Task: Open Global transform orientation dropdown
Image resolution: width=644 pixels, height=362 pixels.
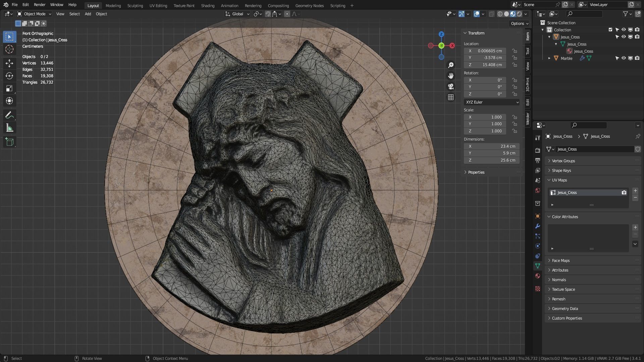Action: point(237,14)
